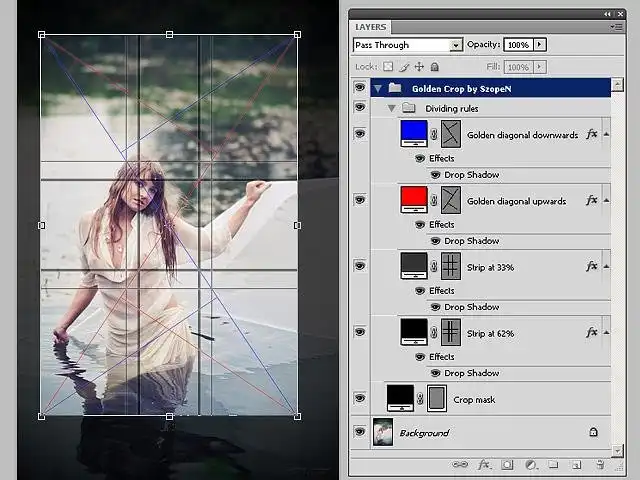This screenshot has width=640, height=480.
Task: Open the Pass Through blend mode dropdown
Action: tap(456, 45)
